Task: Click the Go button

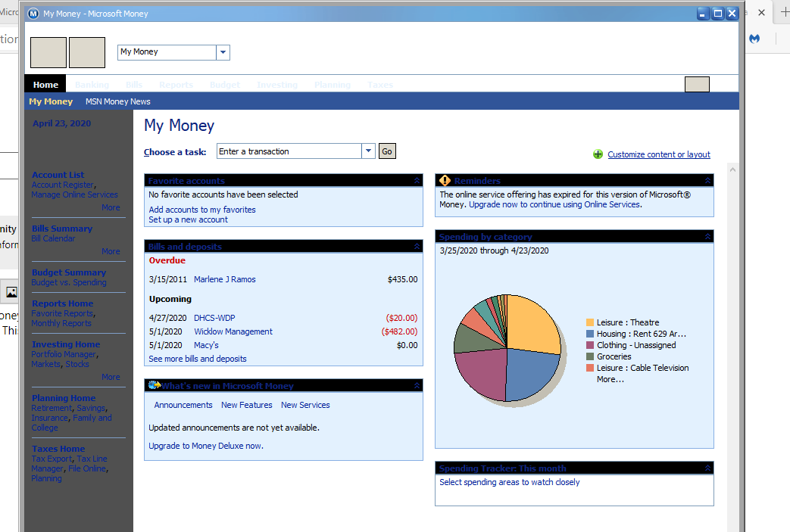Action: (x=387, y=151)
